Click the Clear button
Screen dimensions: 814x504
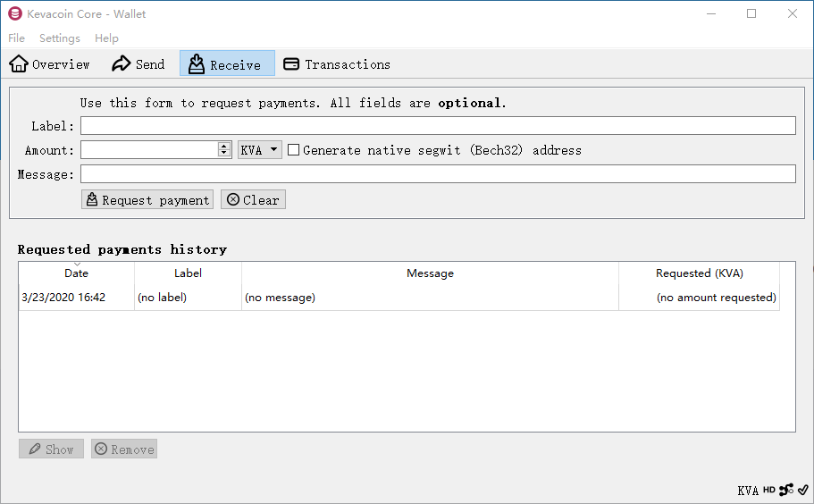254,200
